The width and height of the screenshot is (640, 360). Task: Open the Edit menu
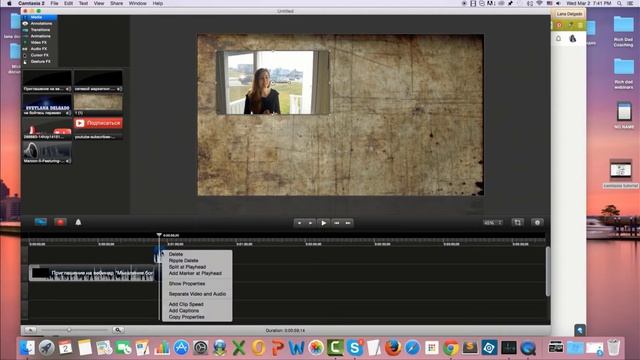click(x=68, y=3)
